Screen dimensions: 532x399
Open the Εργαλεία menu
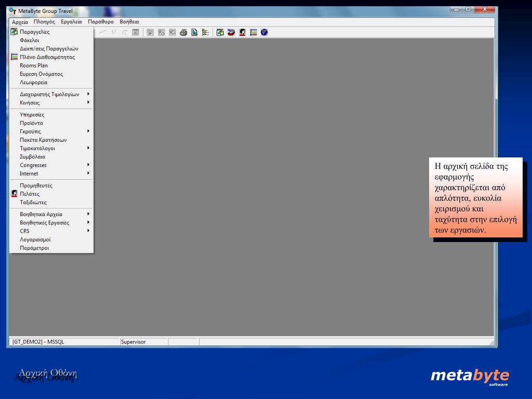72,22
